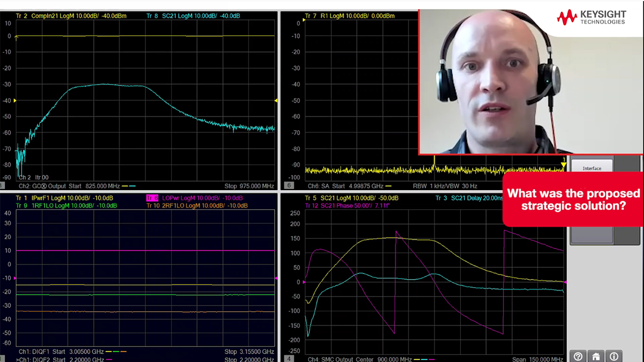Click trace Tr 9 1RF1LO label

click(66, 206)
